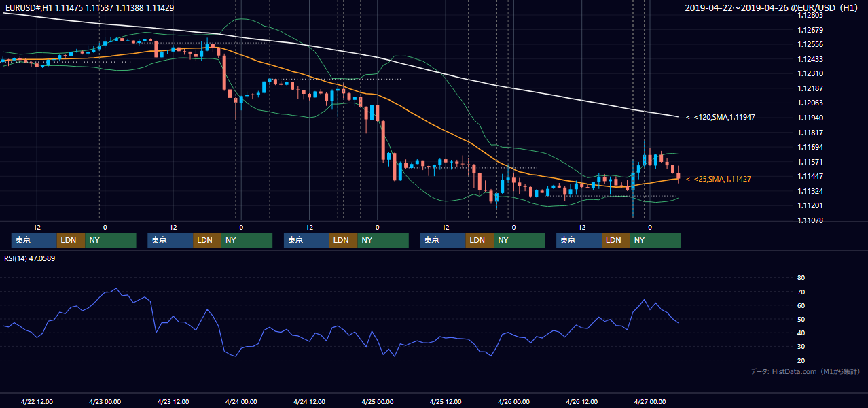Click price axis value 1.11078
The width and height of the screenshot is (868, 408).
[x=811, y=220]
